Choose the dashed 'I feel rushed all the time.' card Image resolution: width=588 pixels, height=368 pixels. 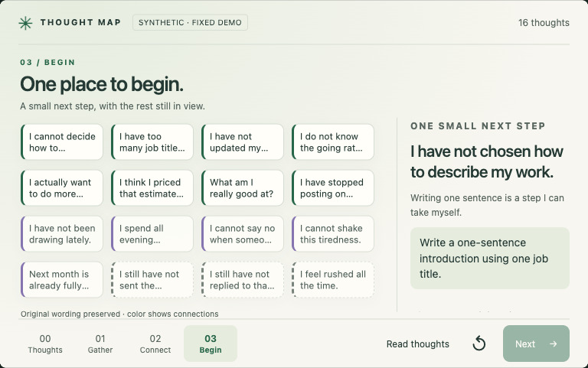[332, 279]
